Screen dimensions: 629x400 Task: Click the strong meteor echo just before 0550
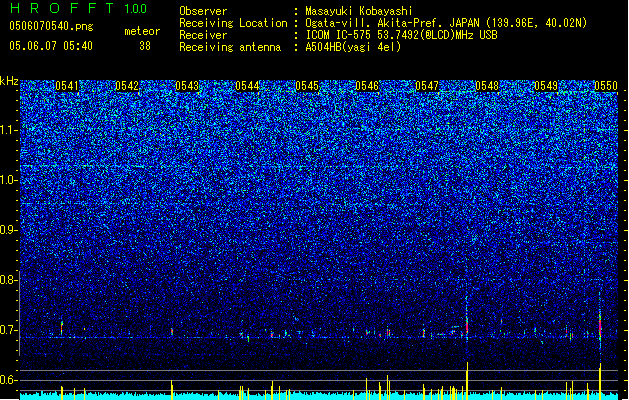(600, 325)
